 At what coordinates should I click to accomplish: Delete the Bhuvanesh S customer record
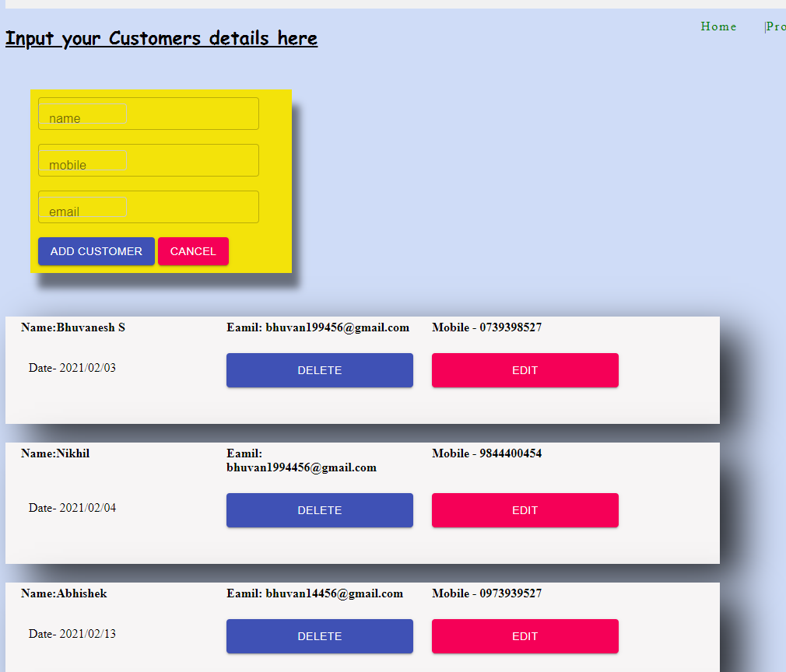(x=320, y=370)
